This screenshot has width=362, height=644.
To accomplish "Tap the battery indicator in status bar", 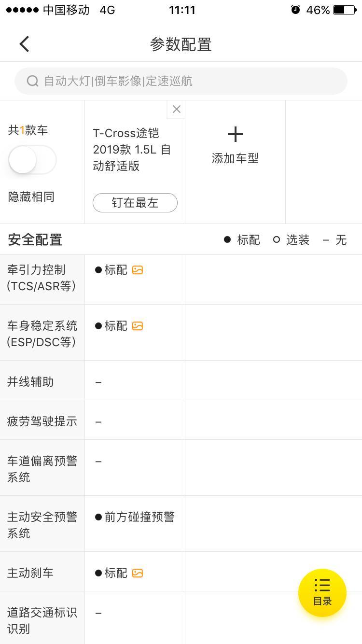I will tap(344, 10).
